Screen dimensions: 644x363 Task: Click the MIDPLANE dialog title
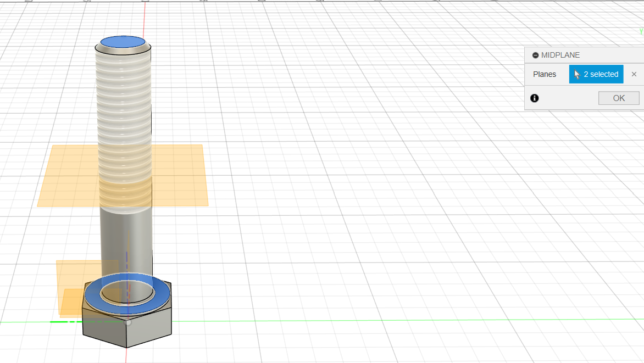click(x=560, y=55)
